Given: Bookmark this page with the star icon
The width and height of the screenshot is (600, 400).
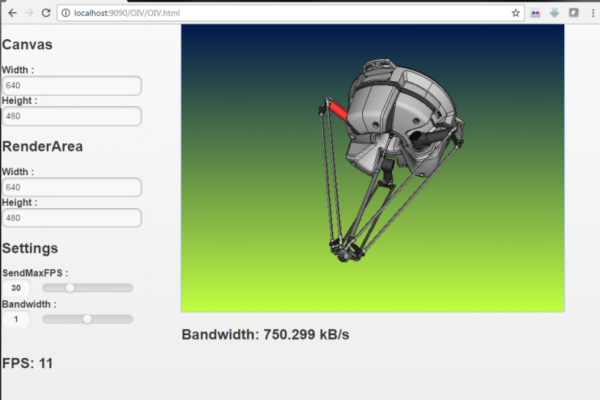Looking at the screenshot, I should [516, 13].
